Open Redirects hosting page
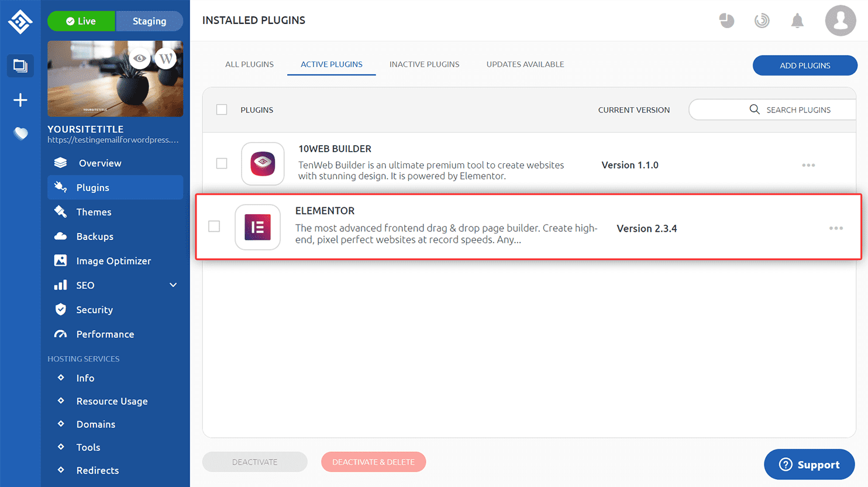 tap(98, 471)
